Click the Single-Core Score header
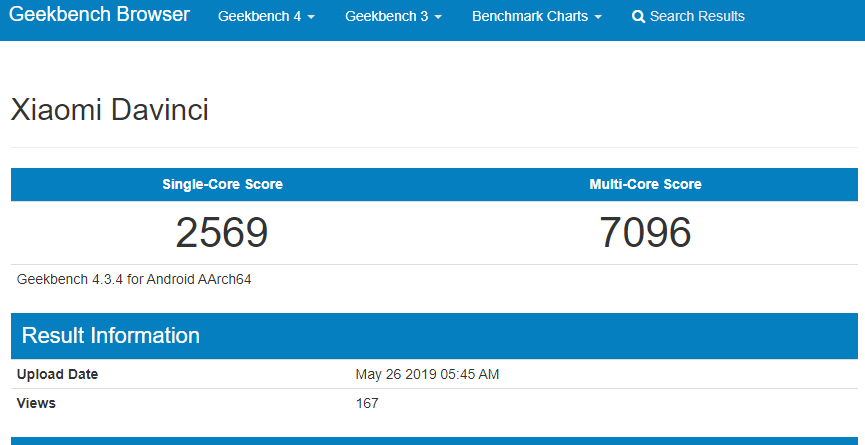This screenshot has height=445, width=865. 222,184
